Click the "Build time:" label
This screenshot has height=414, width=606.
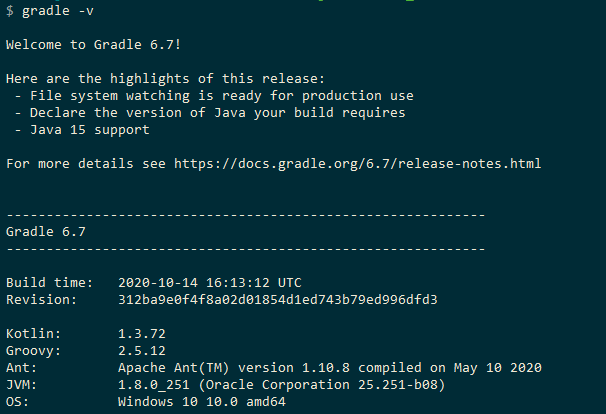pos(49,282)
